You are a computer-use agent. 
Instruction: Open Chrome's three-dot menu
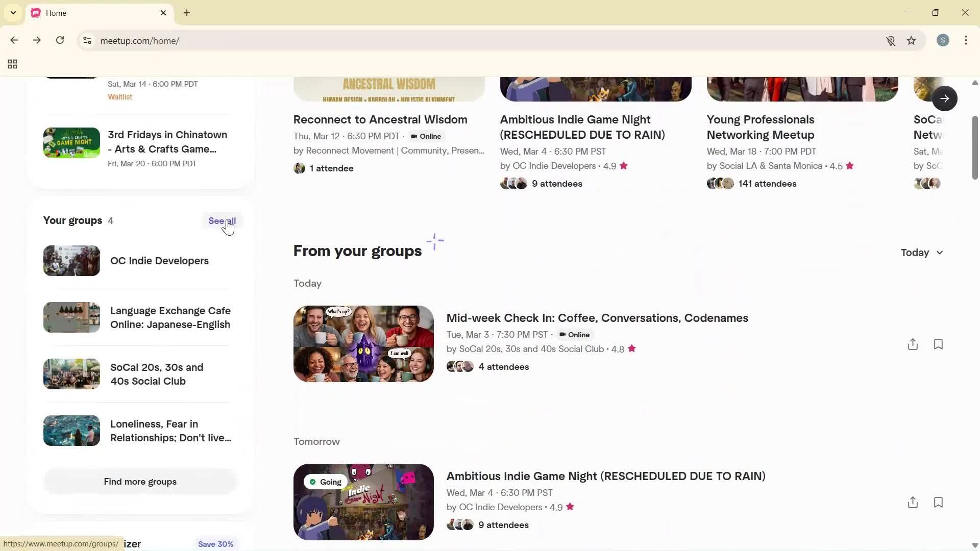(x=966, y=40)
